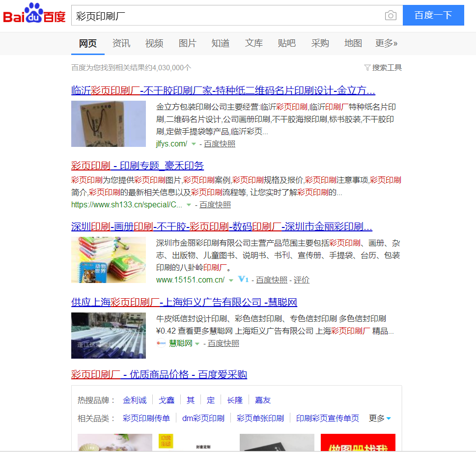Expand dropdown arrow next to sh133.cn URL

[189, 205]
